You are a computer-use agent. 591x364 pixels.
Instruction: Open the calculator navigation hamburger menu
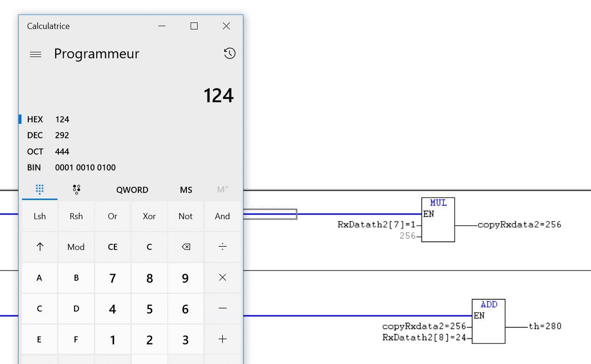point(36,54)
